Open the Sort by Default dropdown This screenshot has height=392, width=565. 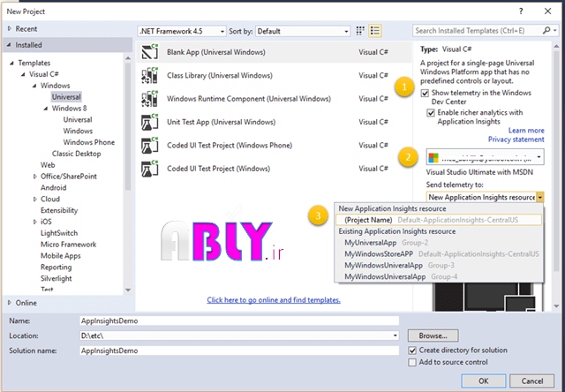tap(303, 31)
